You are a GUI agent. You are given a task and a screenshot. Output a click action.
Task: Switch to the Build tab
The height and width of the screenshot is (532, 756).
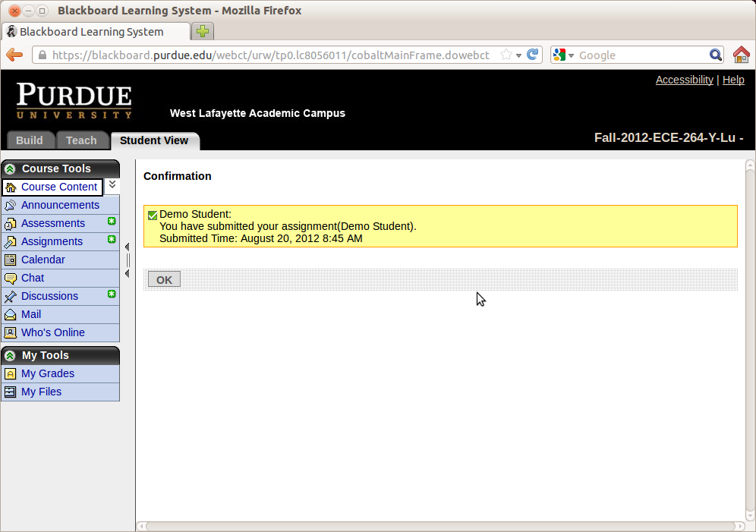(30, 140)
